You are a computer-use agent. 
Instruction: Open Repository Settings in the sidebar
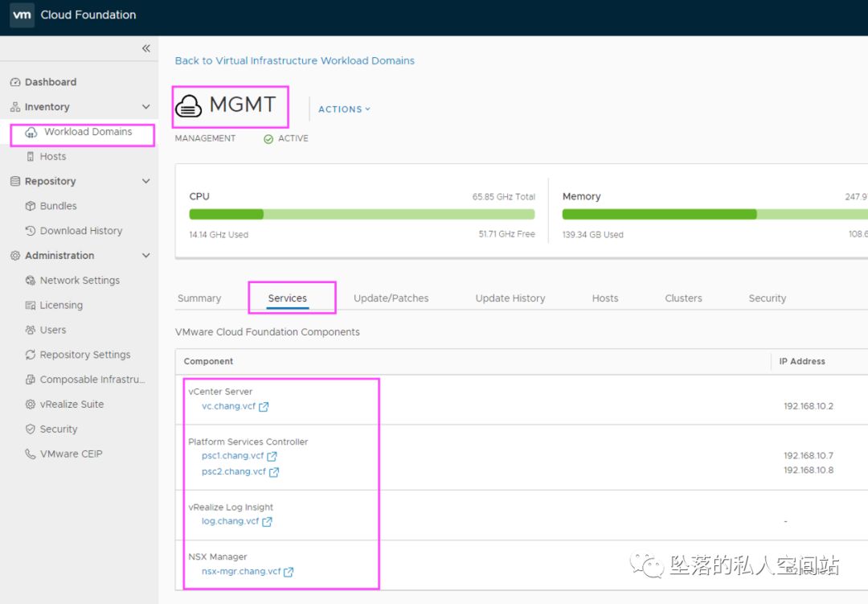(84, 355)
